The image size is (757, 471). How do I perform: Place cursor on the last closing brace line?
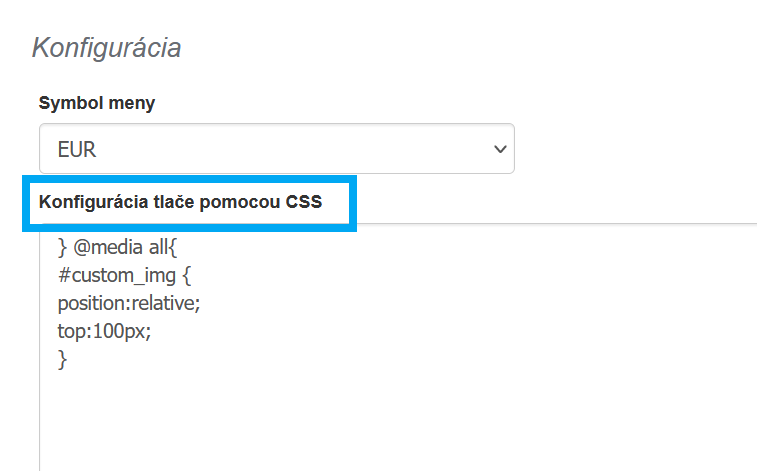(63, 359)
